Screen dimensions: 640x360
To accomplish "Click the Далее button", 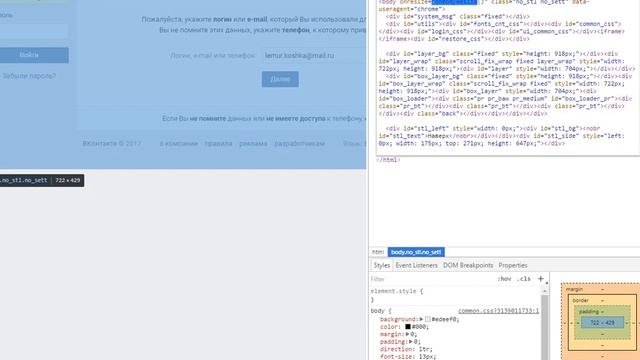I will [x=280, y=79].
